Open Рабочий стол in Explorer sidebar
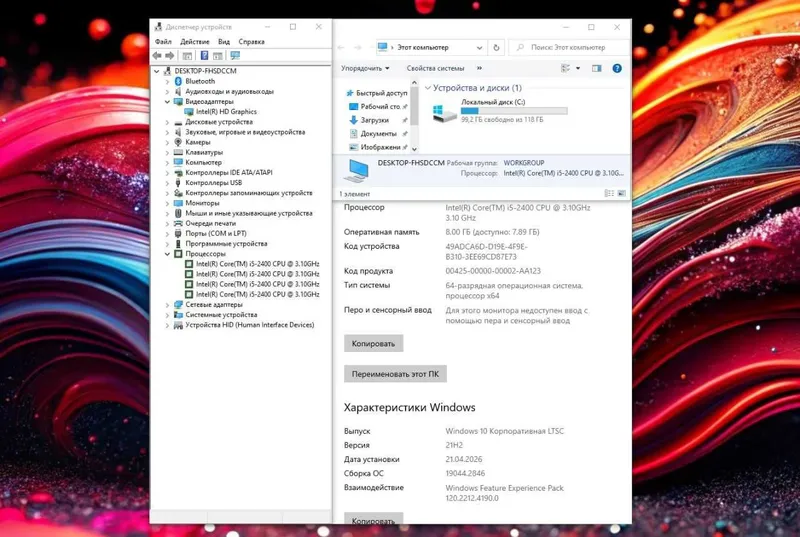Image resolution: width=800 pixels, height=537 pixels. pyautogui.click(x=380, y=107)
